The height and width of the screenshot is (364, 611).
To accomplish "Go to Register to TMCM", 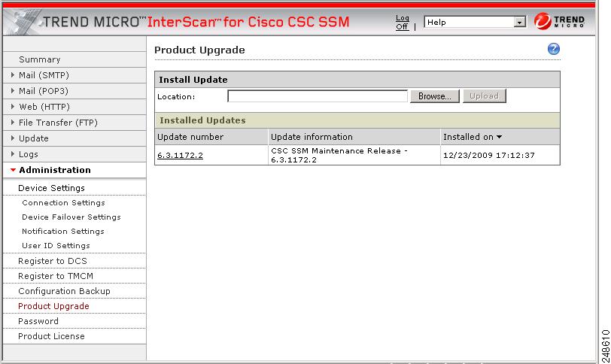I will [x=56, y=276].
